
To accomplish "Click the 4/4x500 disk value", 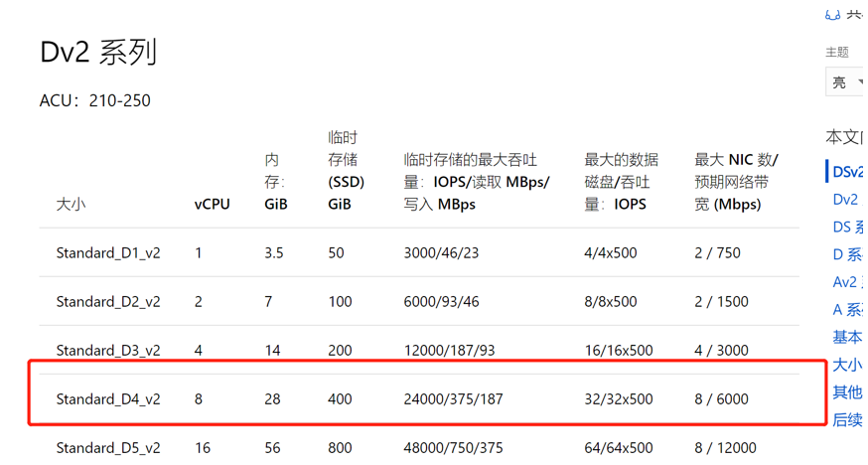I will [x=611, y=253].
